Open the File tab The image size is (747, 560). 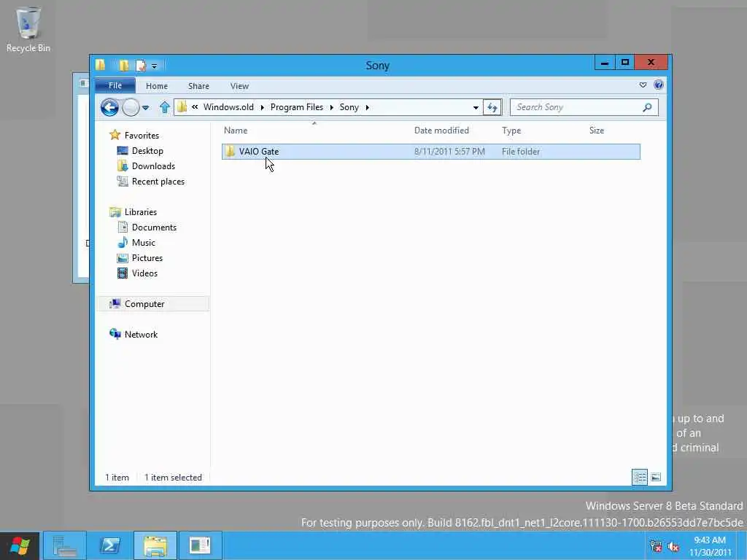115,86
